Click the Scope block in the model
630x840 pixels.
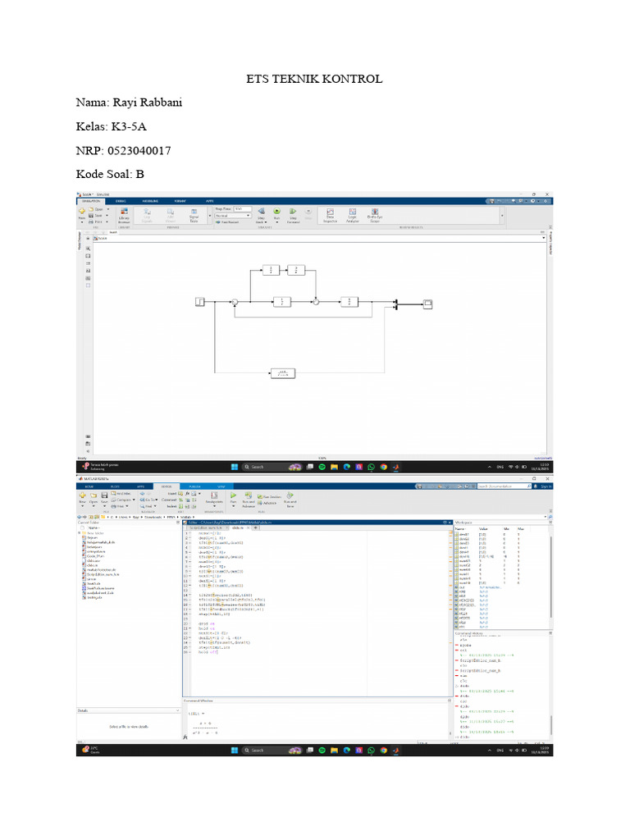click(x=427, y=304)
